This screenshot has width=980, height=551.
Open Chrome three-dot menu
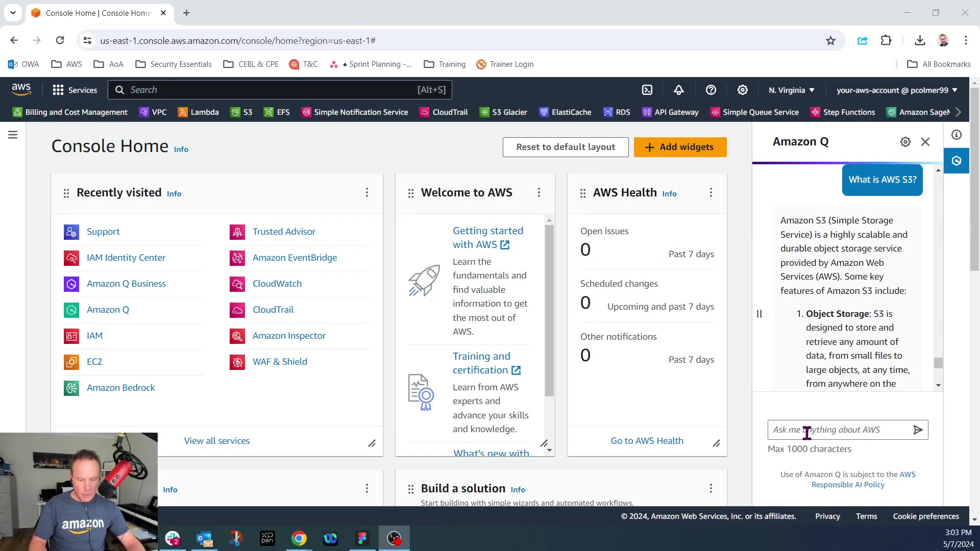click(966, 40)
